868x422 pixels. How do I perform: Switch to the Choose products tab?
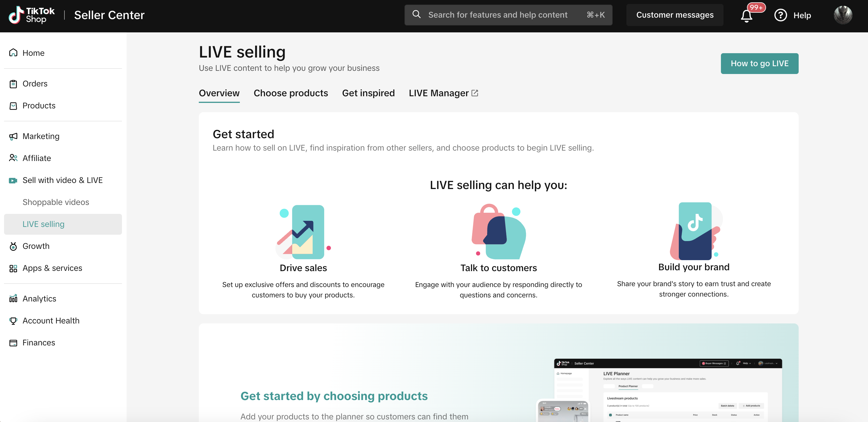pyautogui.click(x=290, y=93)
